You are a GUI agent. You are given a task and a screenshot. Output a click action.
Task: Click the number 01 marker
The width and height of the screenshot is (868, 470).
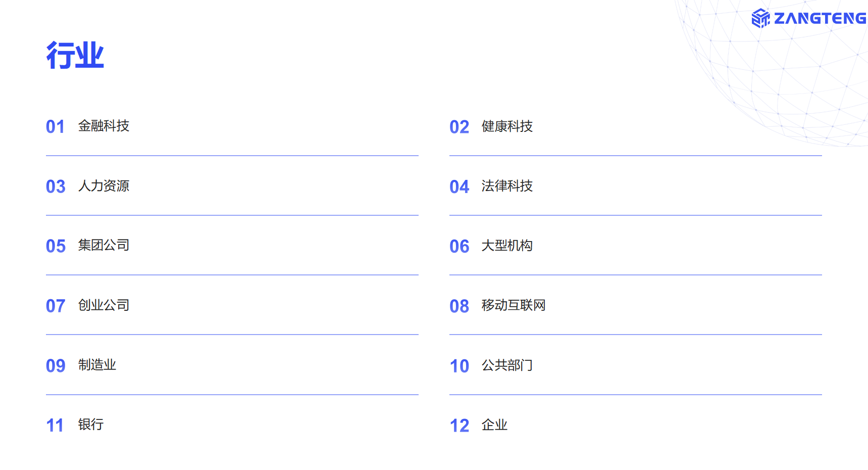55,127
